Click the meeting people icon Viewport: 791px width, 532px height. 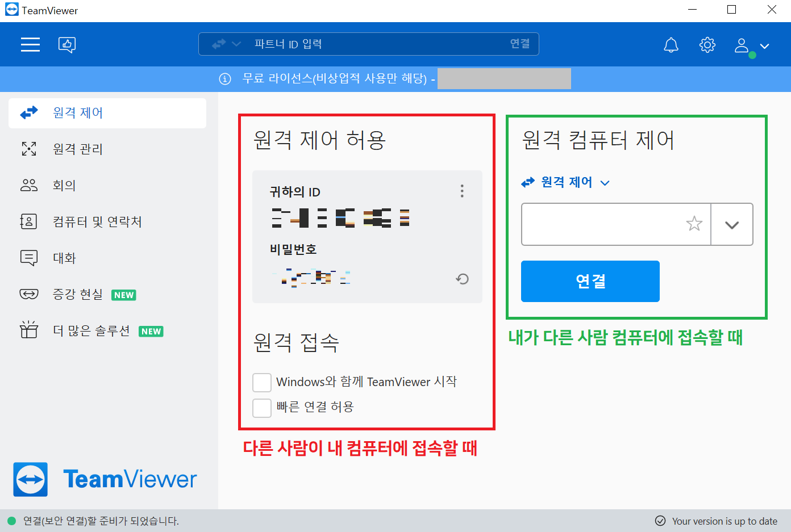(29, 185)
